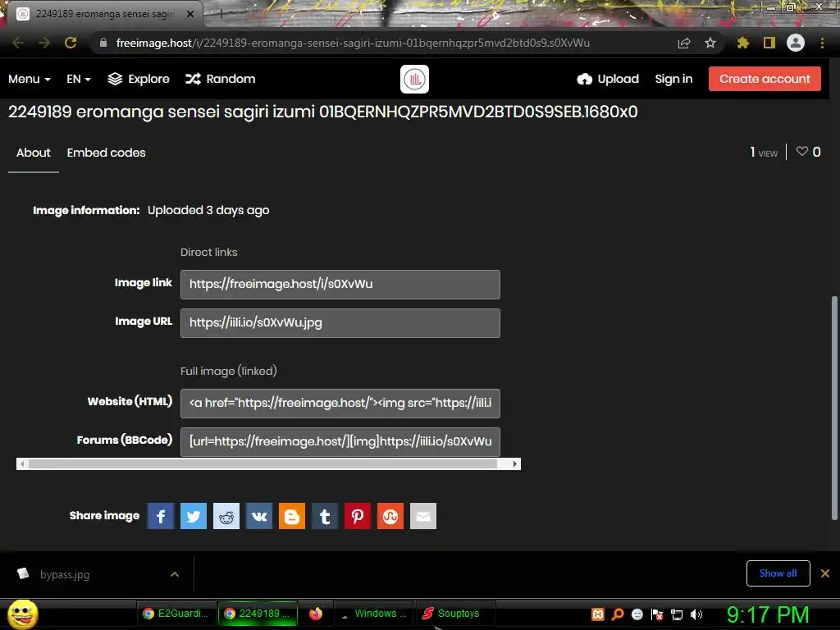This screenshot has width=840, height=630.
Task: Share image on Pinterest
Action: pyautogui.click(x=358, y=516)
